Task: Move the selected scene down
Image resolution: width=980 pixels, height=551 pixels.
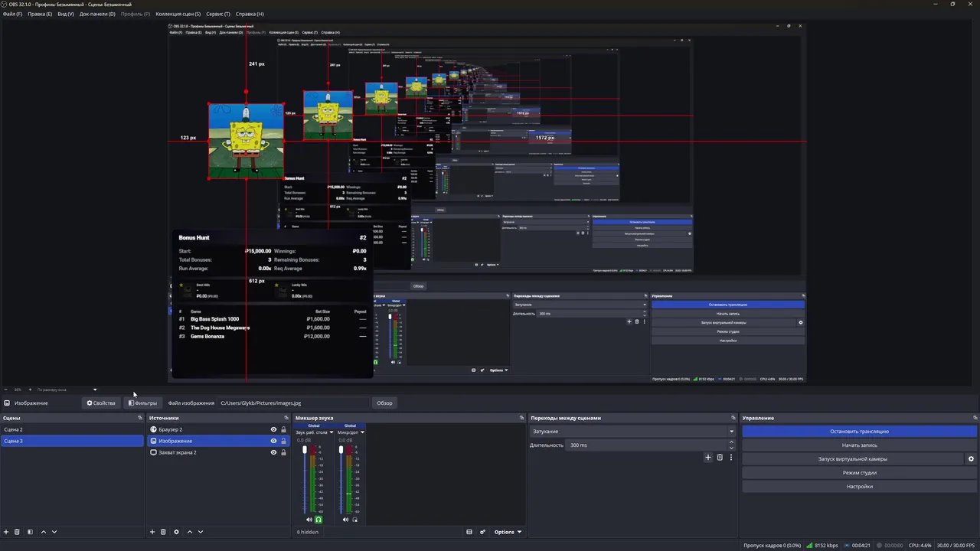Action: click(x=54, y=532)
